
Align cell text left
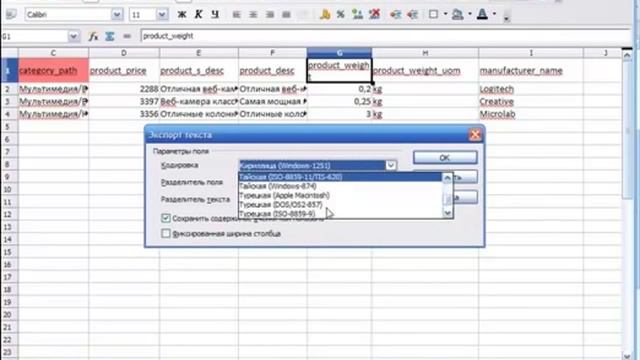[x=236, y=15]
